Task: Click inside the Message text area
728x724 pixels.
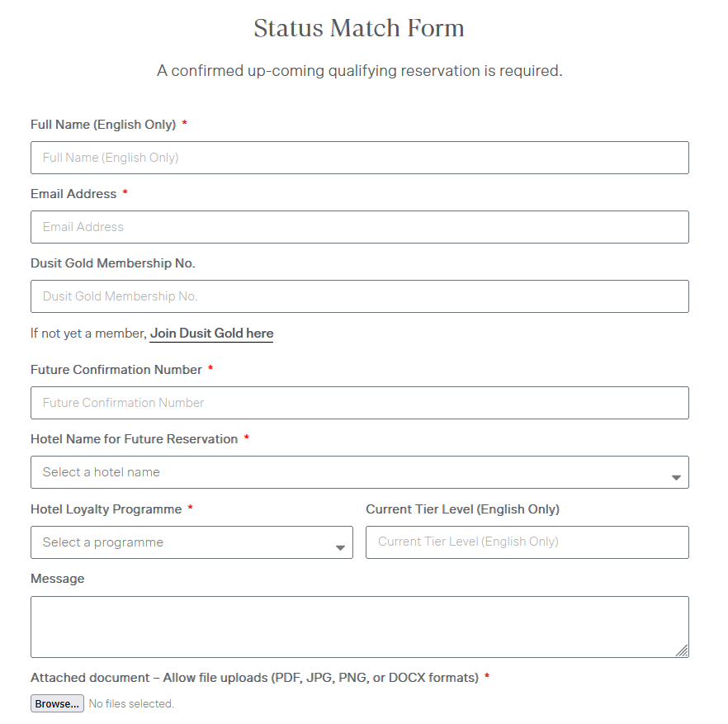Action: pyautogui.click(x=359, y=626)
